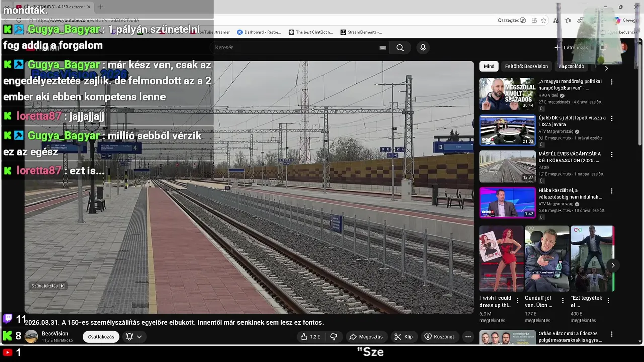This screenshot has width=644, height=362.
Task: Open the 'Ezt tegyétek el' Short
Action: point(592,258)
